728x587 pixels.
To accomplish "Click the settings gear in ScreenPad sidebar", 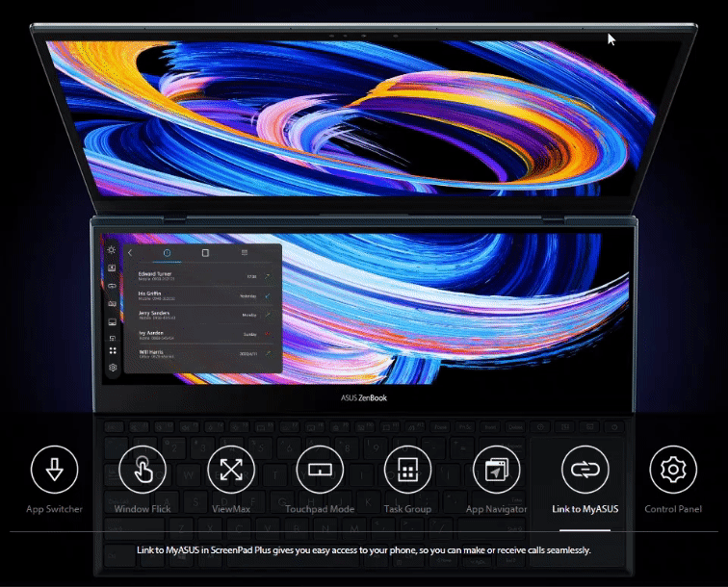I will click(113, 368).
